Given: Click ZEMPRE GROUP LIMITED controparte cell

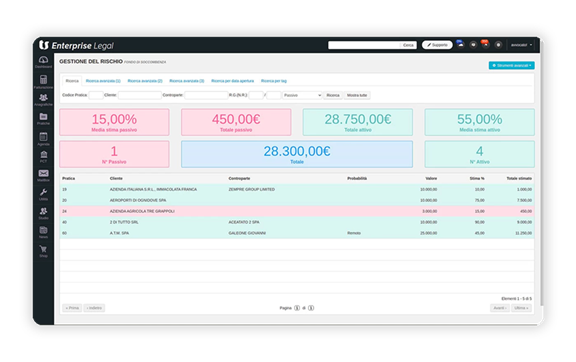Looking at the screenshot, I should [252, 189].
